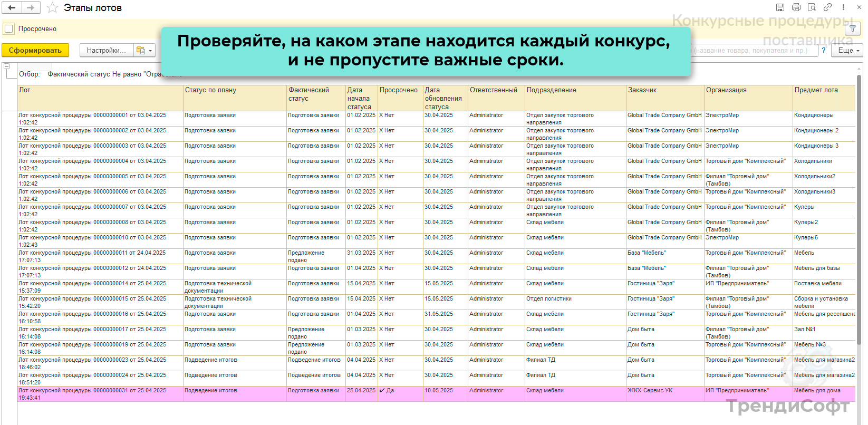Open the funnel filter button

pyautogui.click(x=853, y=28)
